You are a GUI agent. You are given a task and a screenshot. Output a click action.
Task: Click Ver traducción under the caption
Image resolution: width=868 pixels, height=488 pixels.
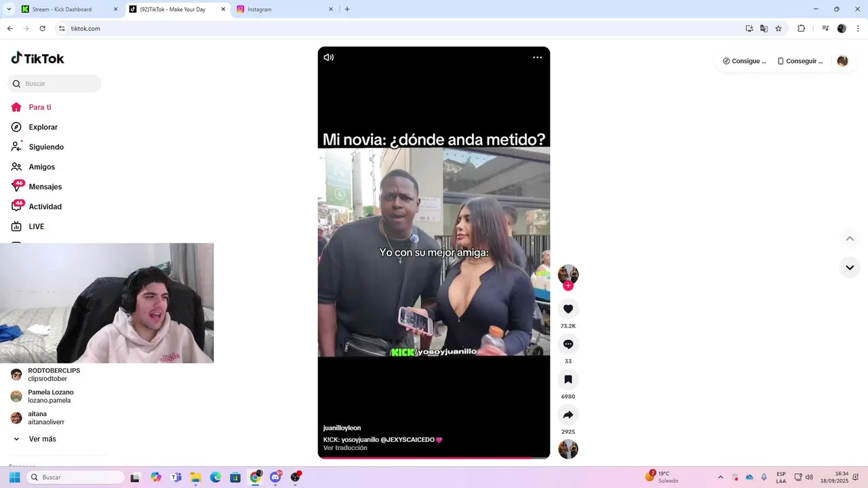tap(345, 448)
